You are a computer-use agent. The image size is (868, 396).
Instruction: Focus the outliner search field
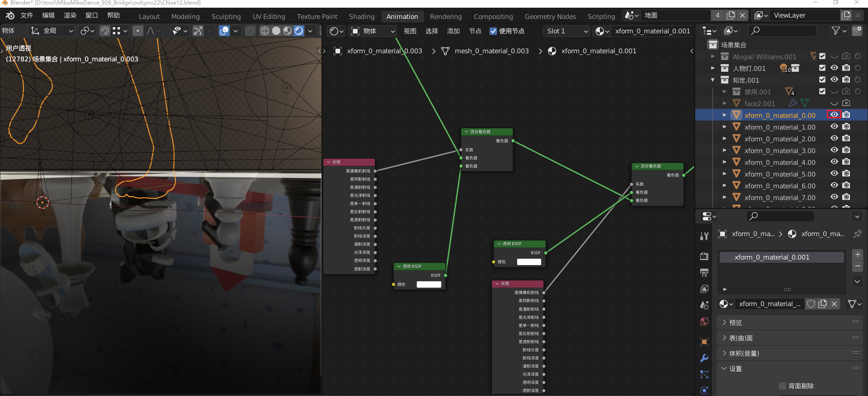click(782, 31)
